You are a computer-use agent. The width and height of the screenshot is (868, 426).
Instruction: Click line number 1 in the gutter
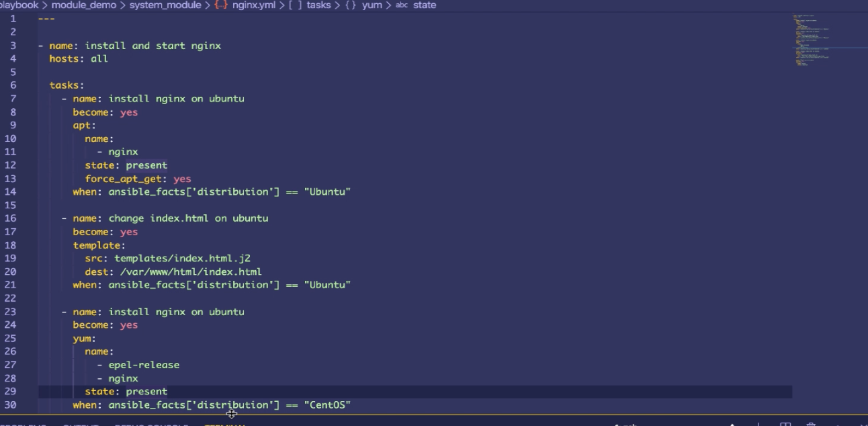tap(13, 19)
